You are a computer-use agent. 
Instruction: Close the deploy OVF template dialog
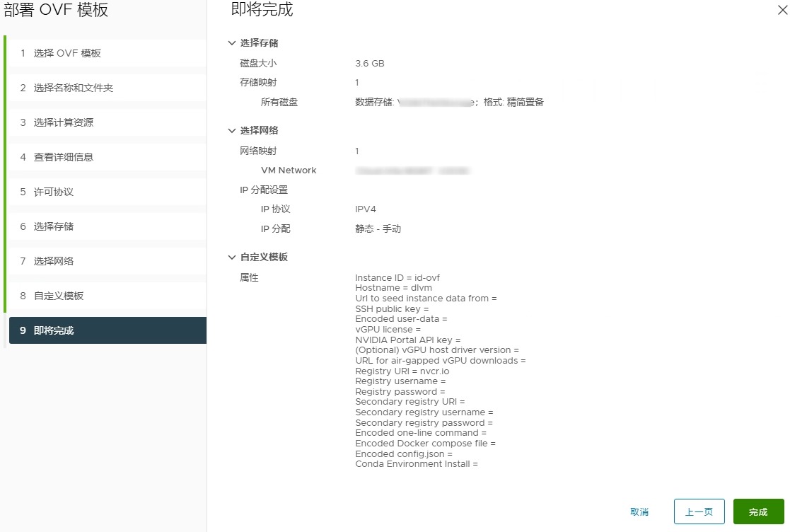(x=782, y=10)
